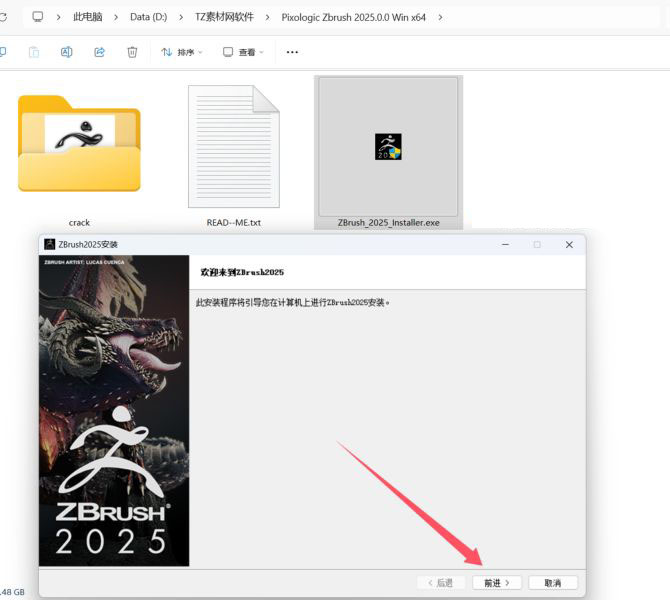
Task: Select the crack folder
Action: coord(79,143)
